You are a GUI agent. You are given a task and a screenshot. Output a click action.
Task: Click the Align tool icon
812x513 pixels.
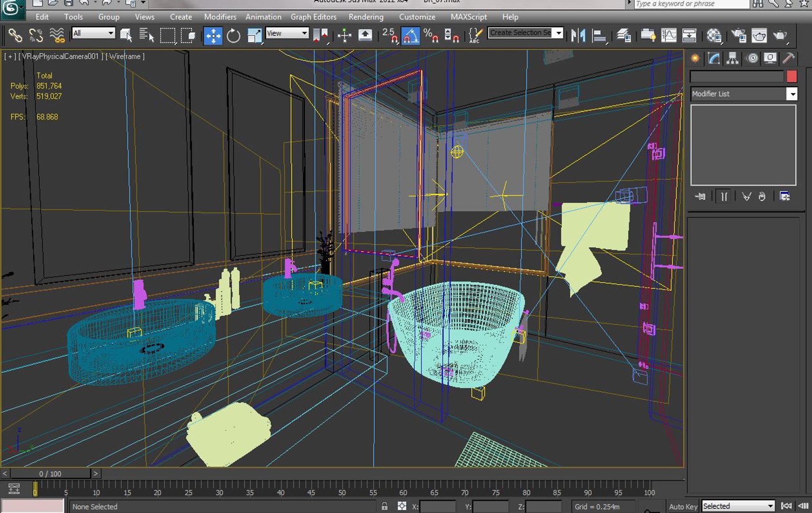pos(600,35)
